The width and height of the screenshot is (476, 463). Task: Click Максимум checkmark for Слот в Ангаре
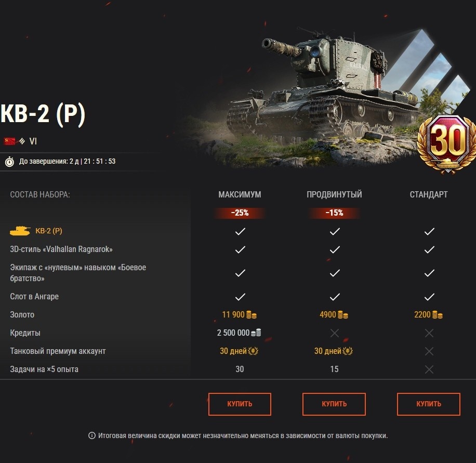(x=240, y=297)
